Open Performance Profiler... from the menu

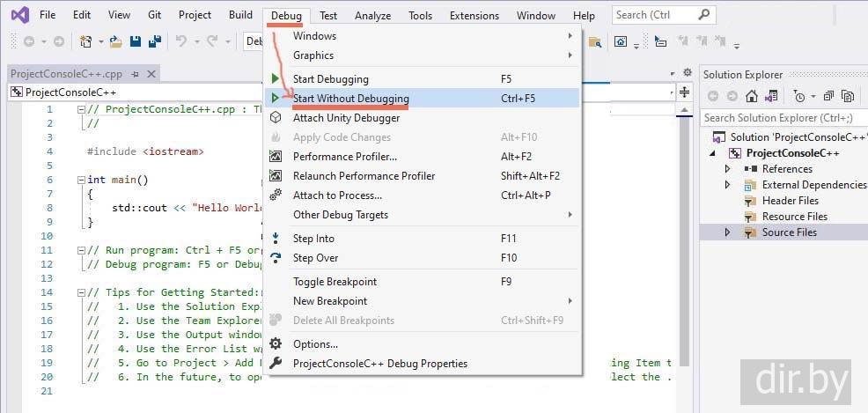click(423, 157)
